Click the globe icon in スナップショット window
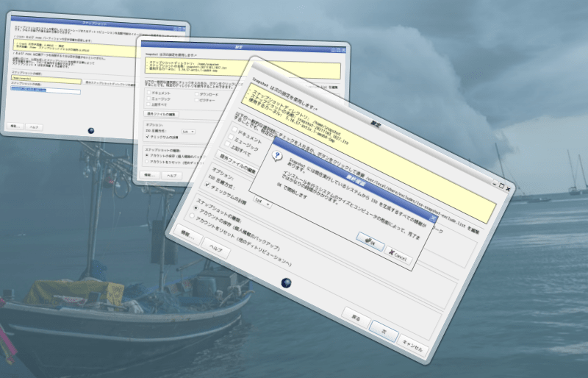 (x=91, y=131)
